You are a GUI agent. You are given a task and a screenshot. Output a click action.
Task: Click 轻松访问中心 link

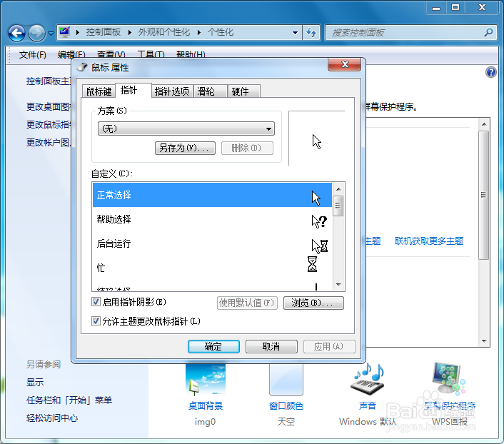[x=52, y=418]
